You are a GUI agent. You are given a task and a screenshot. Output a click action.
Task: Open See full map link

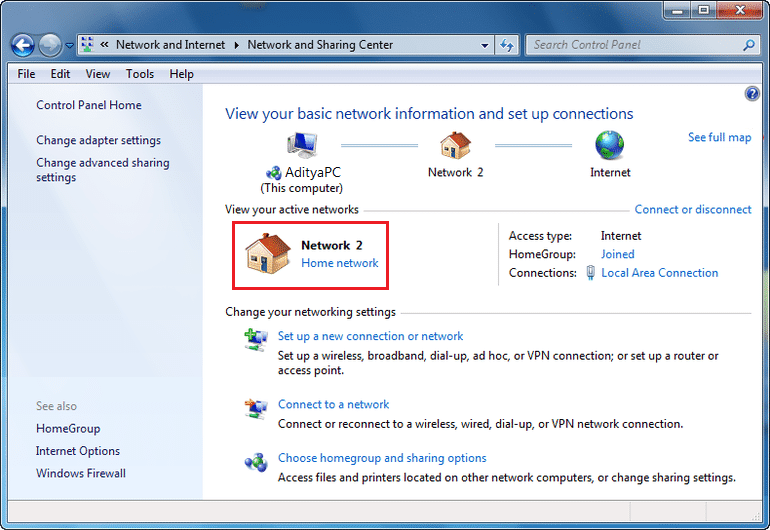pos(719,138)
